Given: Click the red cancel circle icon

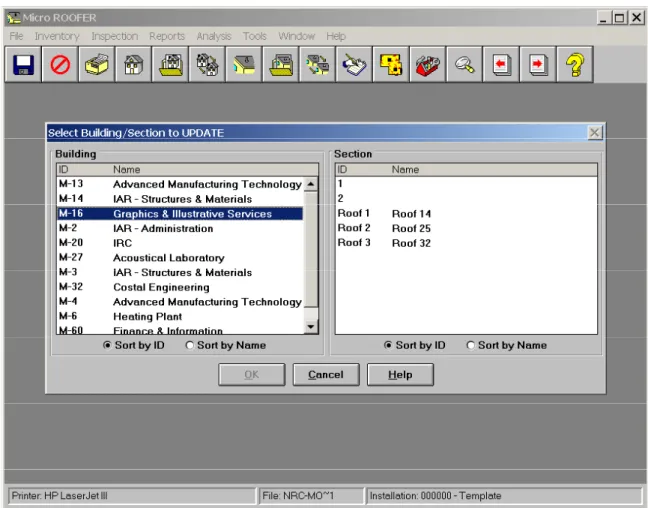Looking at the screenshot, I should point(60,64).
